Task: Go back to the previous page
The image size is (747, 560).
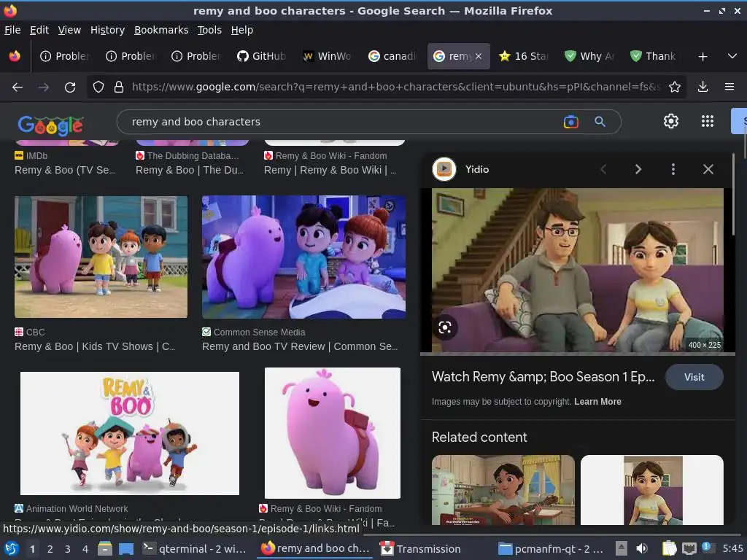Action: [x=18, y=87]
